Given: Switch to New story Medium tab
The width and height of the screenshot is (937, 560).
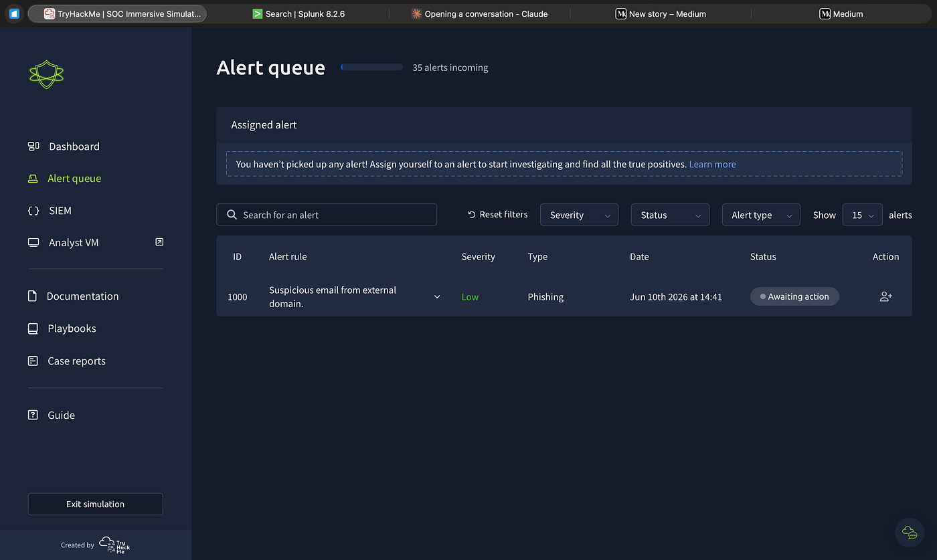Looking at the screenshot, I should (x=661, y=13).
